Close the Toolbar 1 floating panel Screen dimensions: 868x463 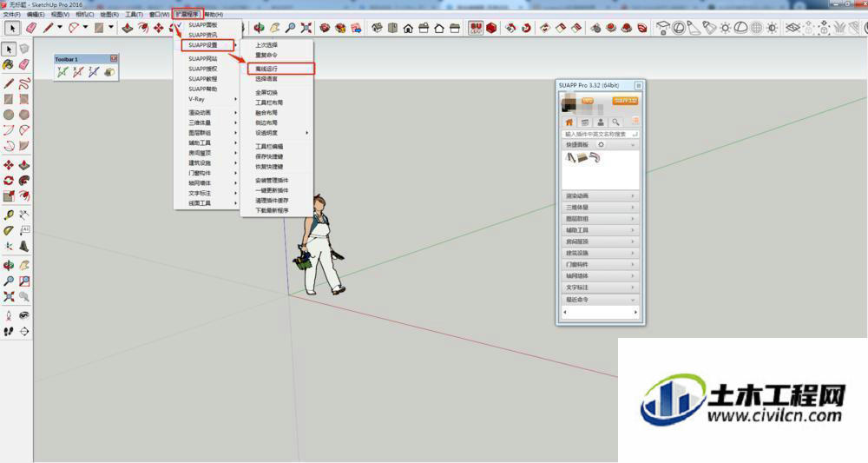tap(114, 58)
